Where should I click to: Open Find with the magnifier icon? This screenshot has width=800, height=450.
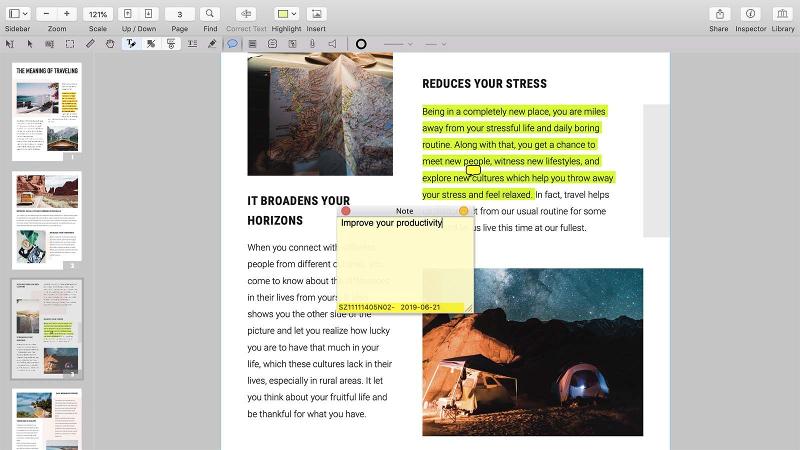point(210,14)
